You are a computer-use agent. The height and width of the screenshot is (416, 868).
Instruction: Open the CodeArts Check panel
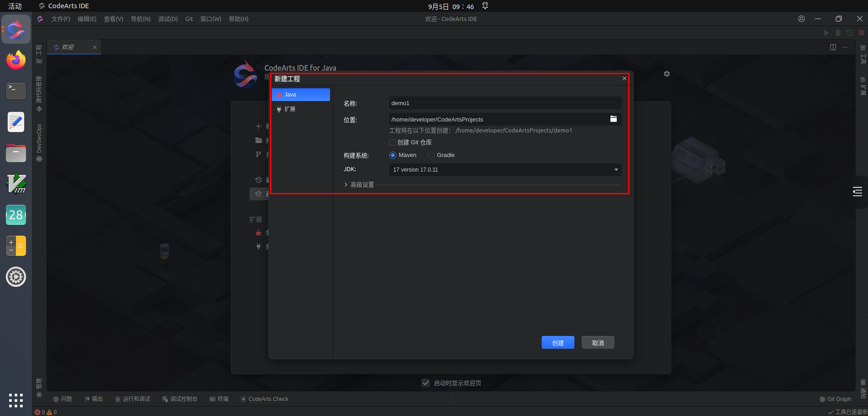pos(264,399)
